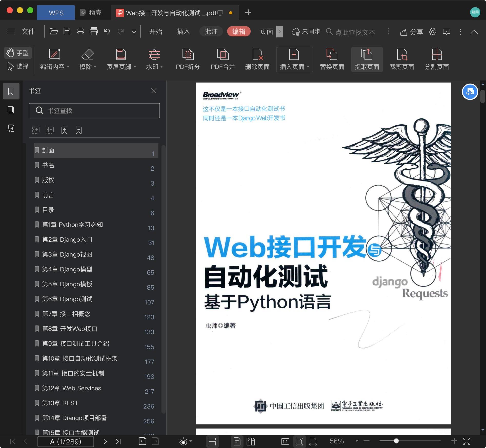Open a file with folder icon

tap(54, 31)
